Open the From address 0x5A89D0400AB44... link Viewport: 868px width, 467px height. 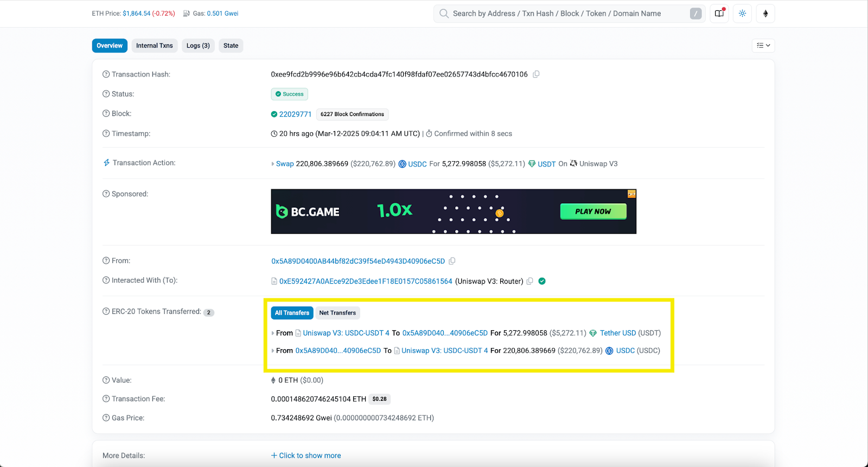(358, 261)
